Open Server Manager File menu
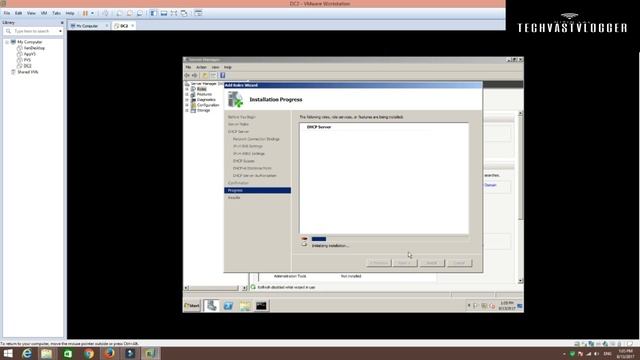This screenshot has height=360, width=640. 188,67
